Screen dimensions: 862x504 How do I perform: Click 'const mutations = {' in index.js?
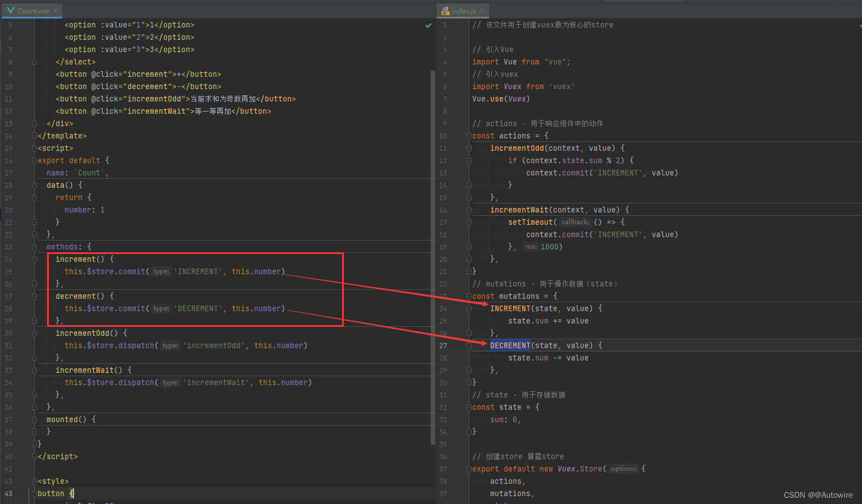515,296
